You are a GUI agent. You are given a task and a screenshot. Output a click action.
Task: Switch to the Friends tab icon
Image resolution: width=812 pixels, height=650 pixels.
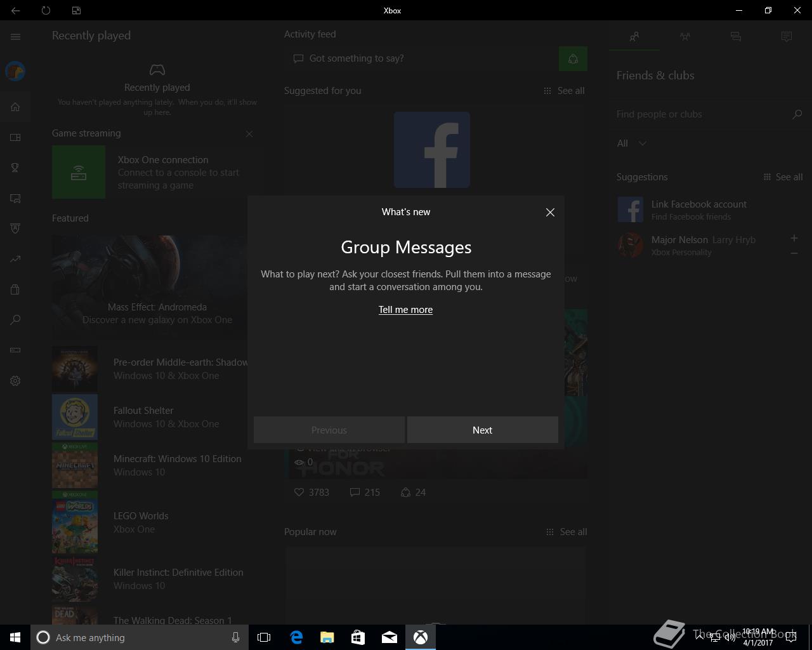tap(634, 37)
